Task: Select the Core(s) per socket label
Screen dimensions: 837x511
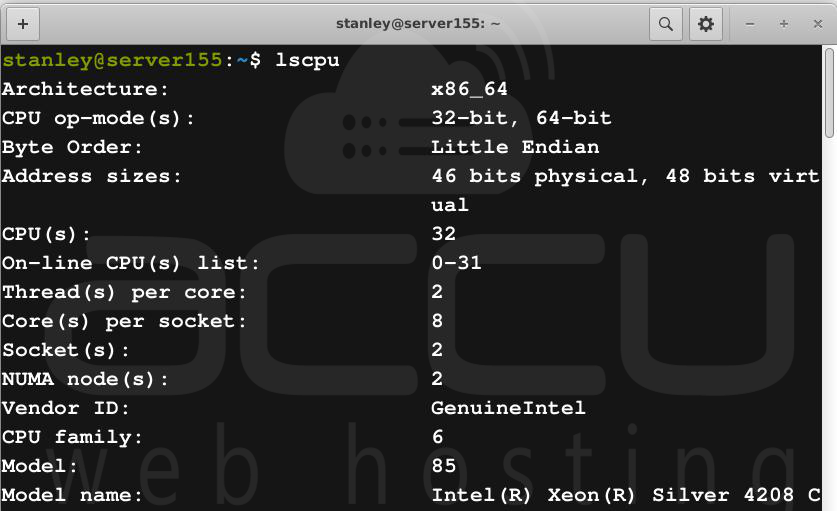Action: tap(124, 321)
